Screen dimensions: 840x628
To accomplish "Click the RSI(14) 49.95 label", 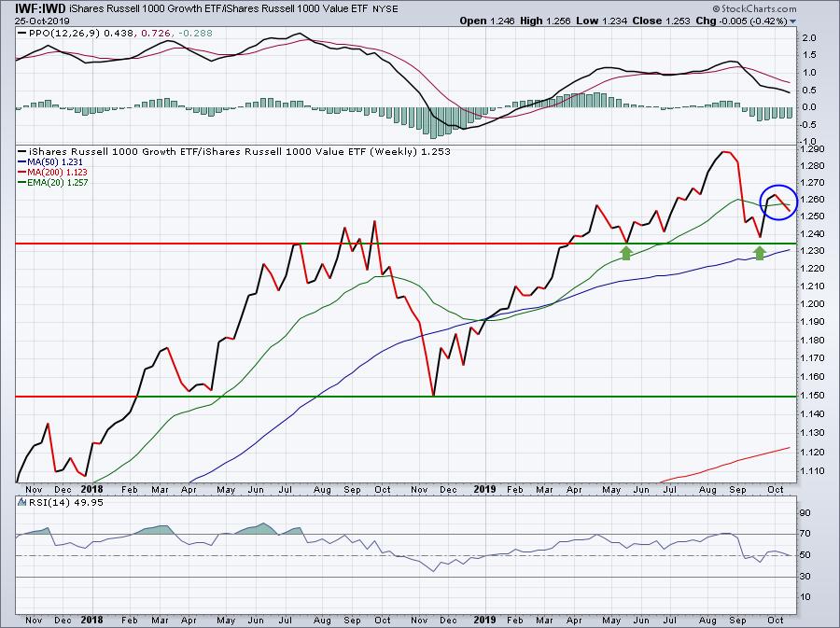I will pos(65,502).
